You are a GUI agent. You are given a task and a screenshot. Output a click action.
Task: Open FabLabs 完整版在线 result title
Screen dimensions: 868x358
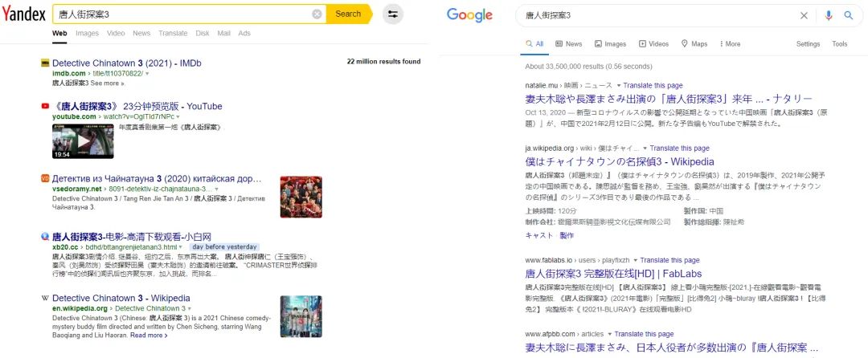pos(613,274)
